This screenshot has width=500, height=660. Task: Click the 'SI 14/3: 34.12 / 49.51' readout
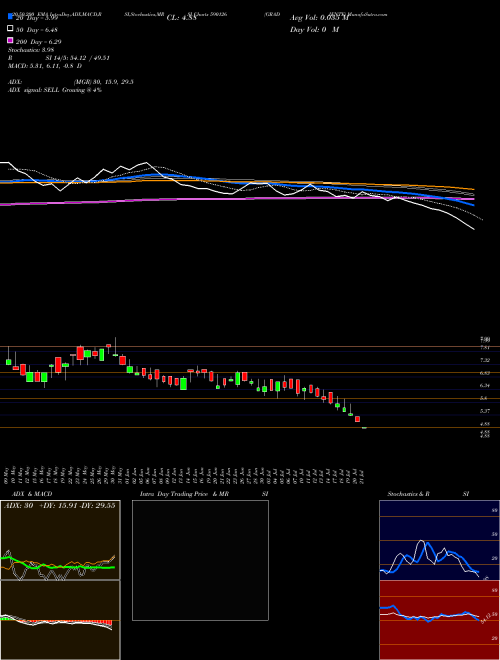coord(78,58)
